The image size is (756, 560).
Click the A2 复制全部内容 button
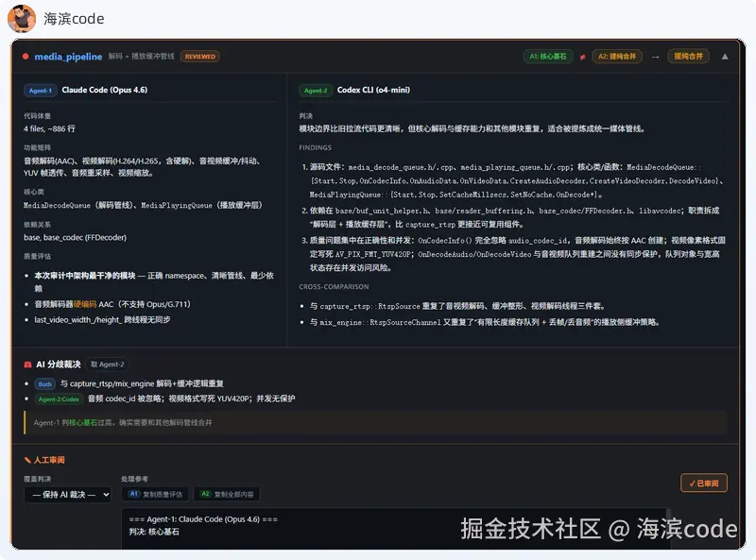[x=227, y=494]
